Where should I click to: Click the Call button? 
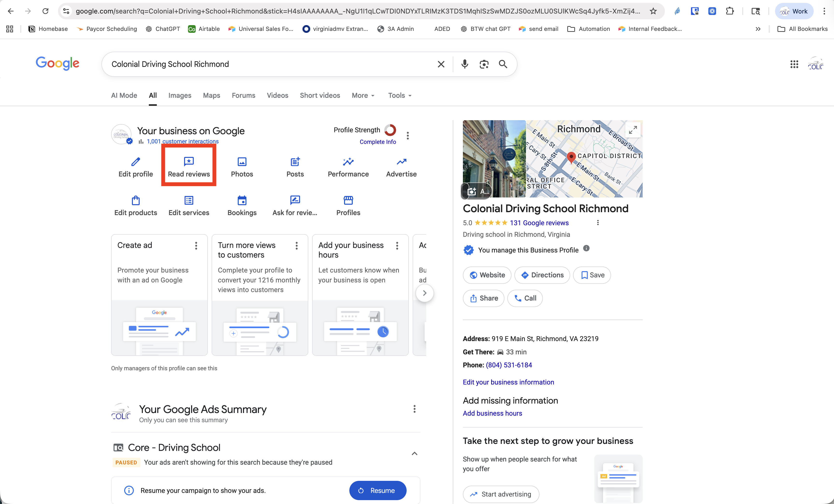point(525,298)
